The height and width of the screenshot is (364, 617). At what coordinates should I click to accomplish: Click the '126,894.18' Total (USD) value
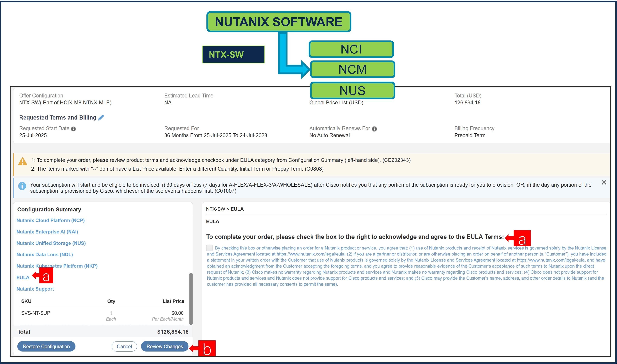coord(467,103)
